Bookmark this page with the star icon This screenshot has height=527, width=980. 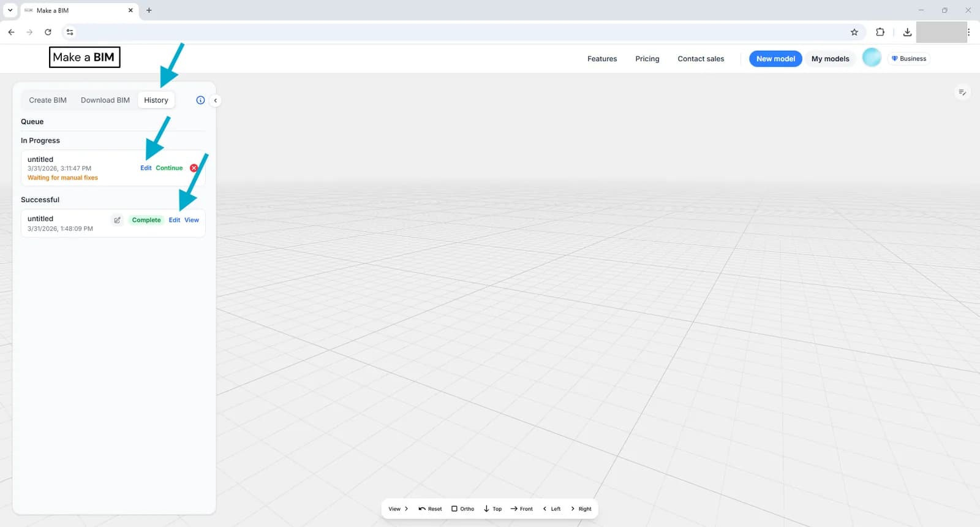(854, 32)
